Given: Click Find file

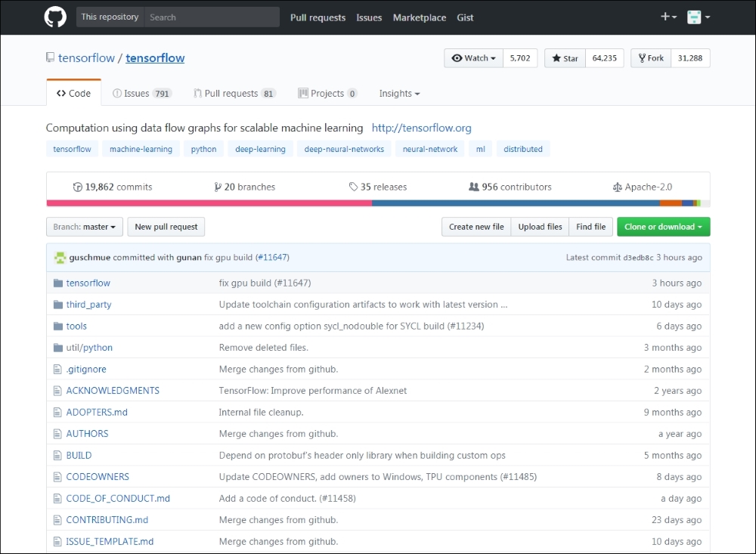Looking at the screenshot, I should (591, 227).
